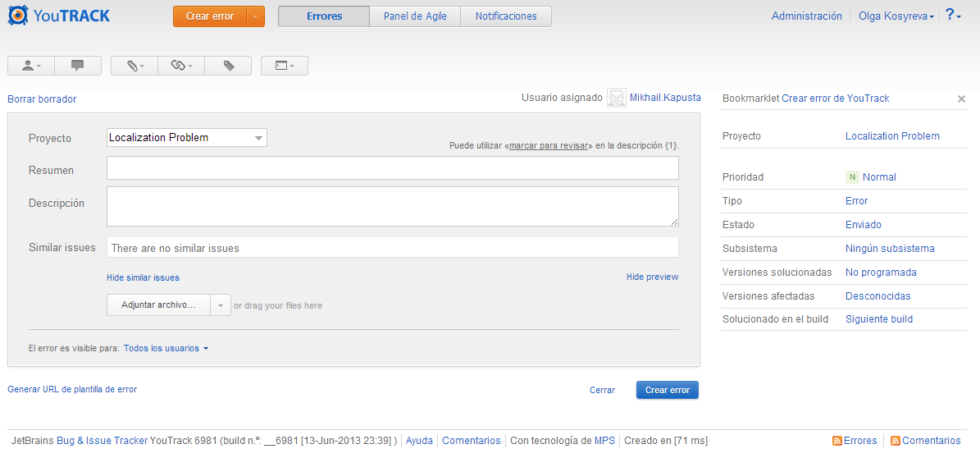Click blue Crear error submit button

(x=668, y=390)
